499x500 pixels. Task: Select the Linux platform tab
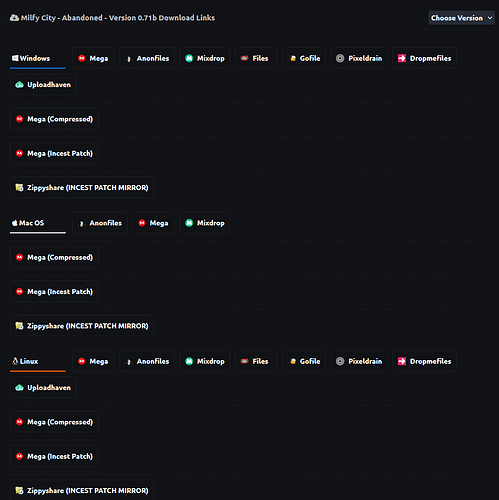[38, 361]
